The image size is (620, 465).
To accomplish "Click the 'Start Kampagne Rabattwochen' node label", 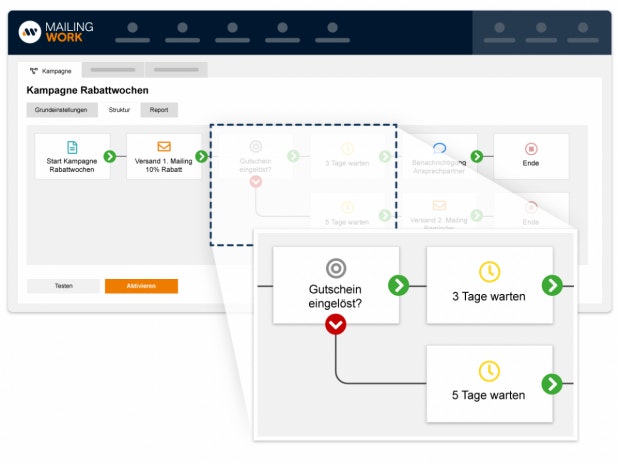I will tap(72, 165).
